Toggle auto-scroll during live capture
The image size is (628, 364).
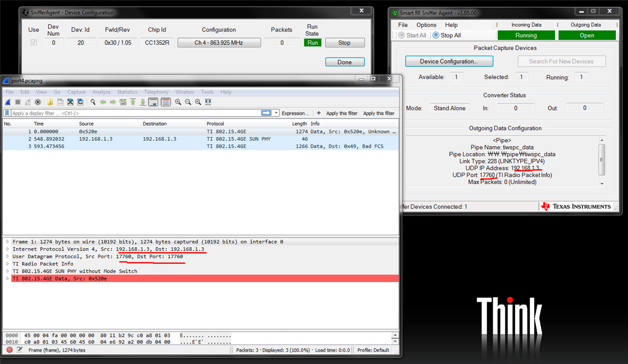coord(153,102)
